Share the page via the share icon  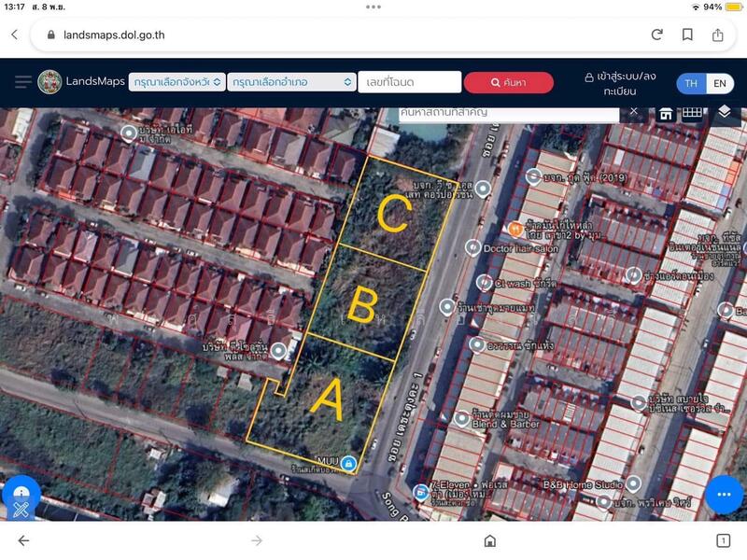click(718, 35)
